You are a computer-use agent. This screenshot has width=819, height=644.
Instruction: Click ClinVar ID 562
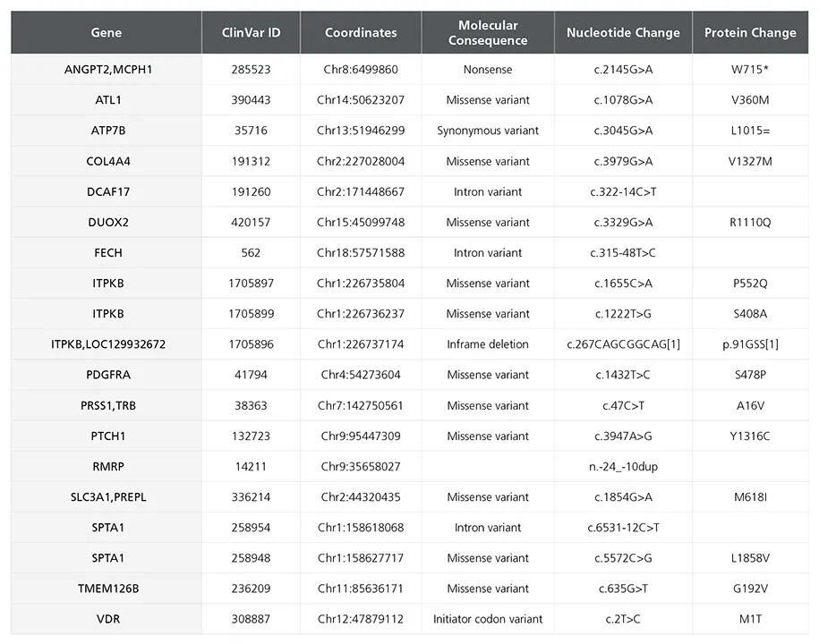click(251, 252)
